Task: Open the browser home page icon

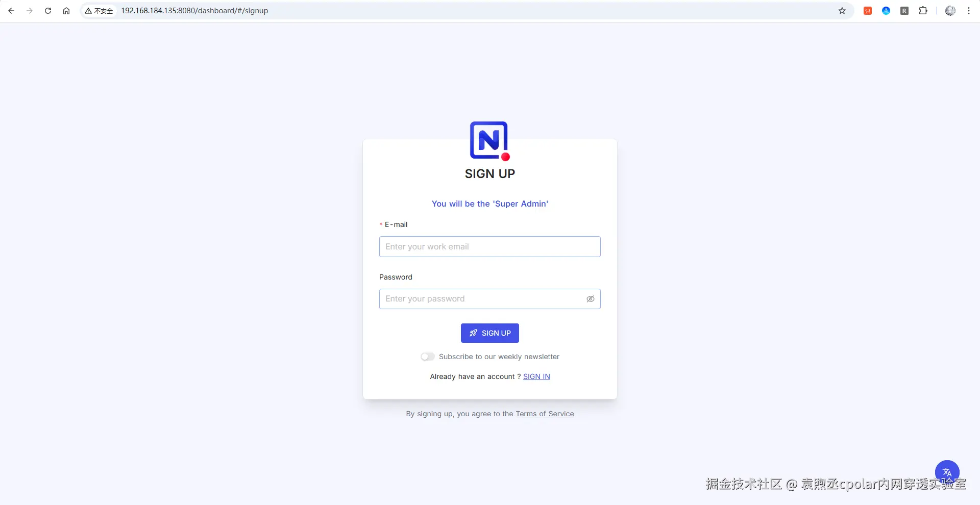Action: (66, 11)
